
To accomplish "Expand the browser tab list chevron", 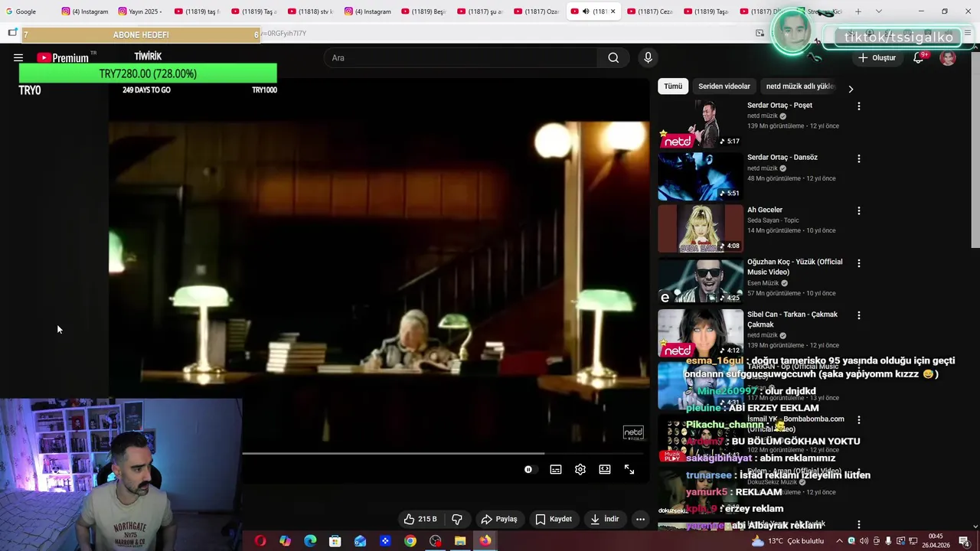I will point(878,11).
